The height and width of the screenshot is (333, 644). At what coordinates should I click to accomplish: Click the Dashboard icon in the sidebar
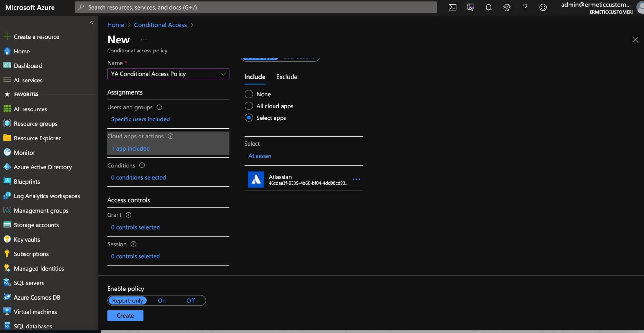[x=7, y=65]
